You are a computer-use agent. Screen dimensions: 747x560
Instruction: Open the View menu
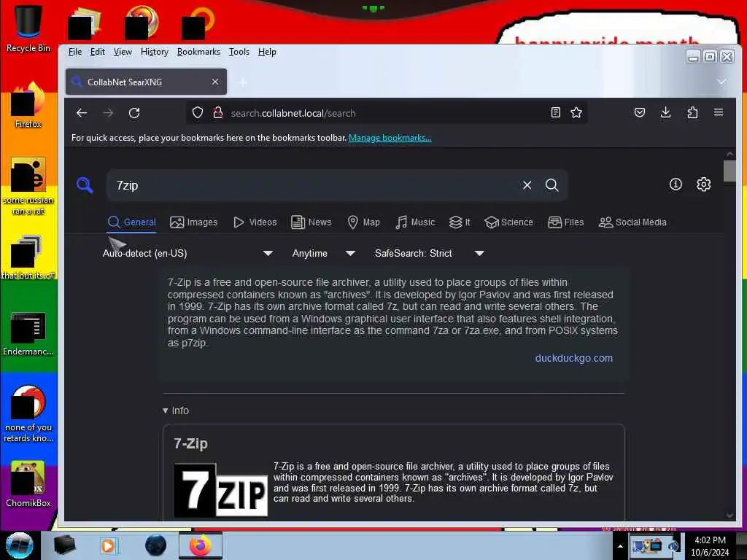pos(123,52)
